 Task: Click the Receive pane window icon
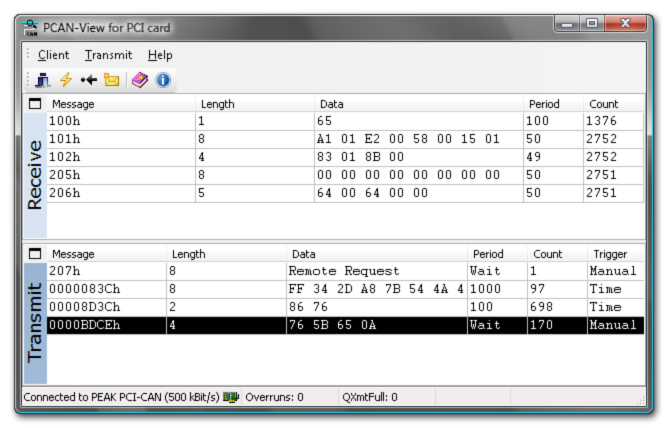[34, 104]
